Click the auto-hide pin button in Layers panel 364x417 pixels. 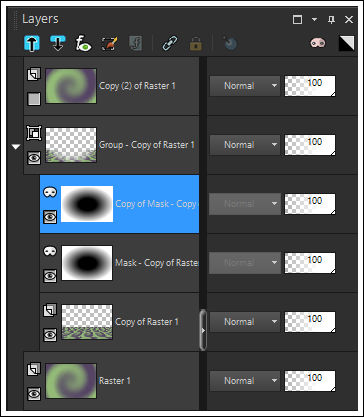331,20
